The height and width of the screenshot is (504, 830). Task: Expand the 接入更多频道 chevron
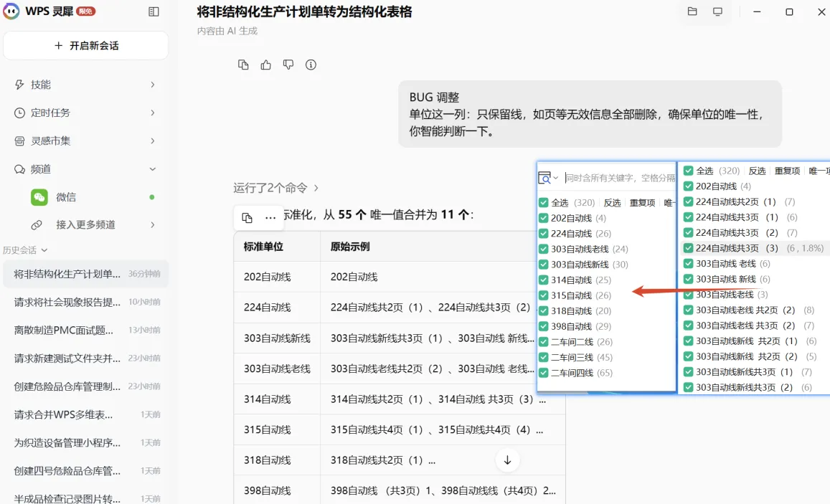[x=153, y=225]
